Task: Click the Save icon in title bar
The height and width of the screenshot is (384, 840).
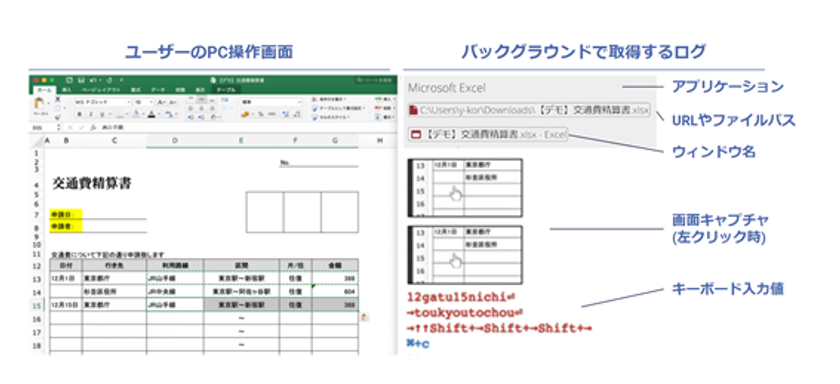Action: click(80, 80)
